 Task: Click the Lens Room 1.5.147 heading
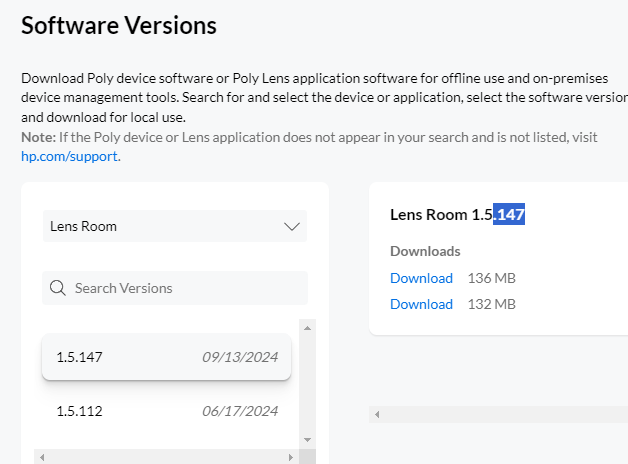[x=457, y=215]
